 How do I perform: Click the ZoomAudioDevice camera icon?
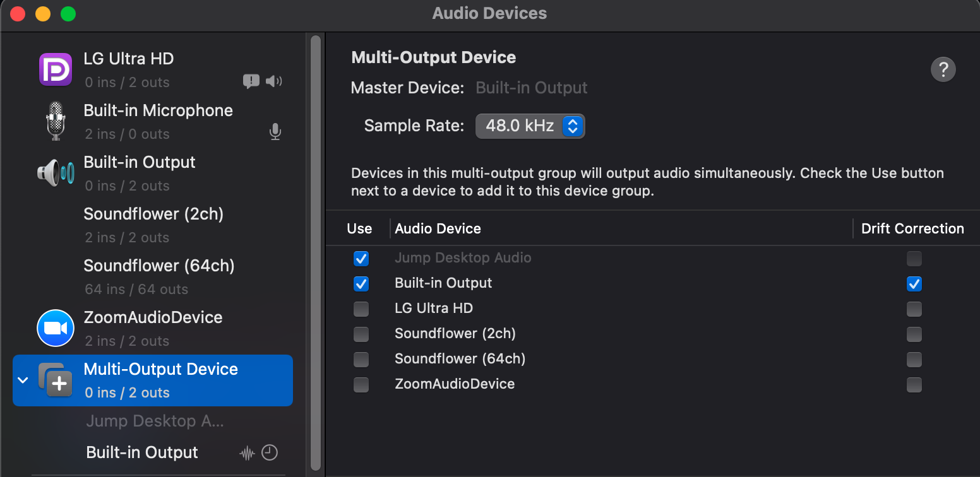(56, 328)
